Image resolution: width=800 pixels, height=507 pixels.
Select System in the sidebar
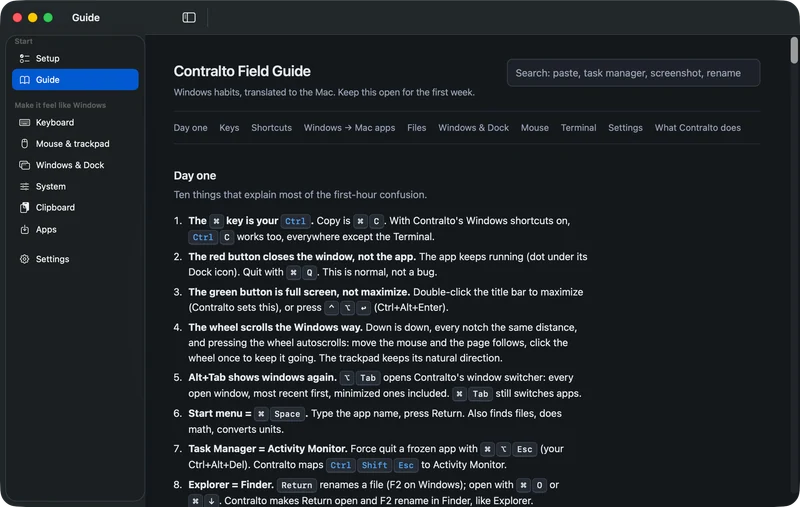pos(75,187)
